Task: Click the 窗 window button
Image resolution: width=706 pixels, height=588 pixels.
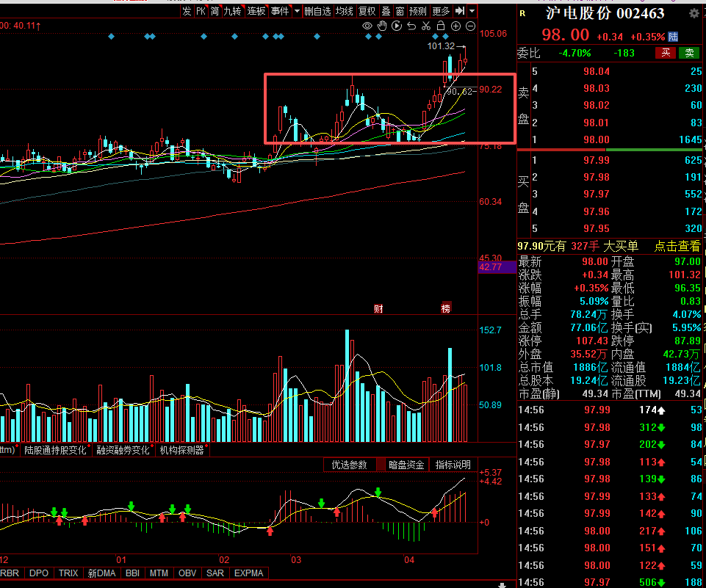Action: tap(400, 11)
